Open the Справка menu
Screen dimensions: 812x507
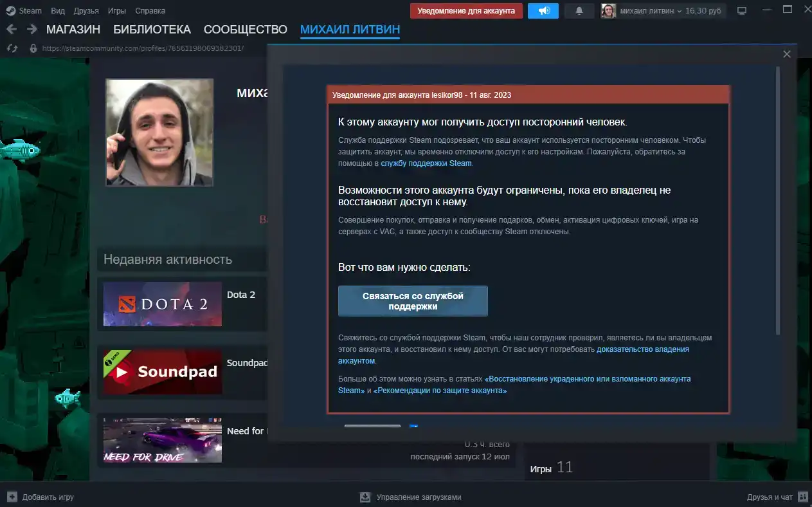[150, 11]
